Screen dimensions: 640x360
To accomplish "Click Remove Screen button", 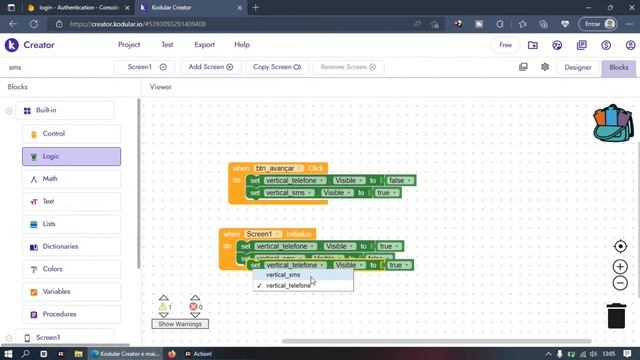I will tap(348, 67).
